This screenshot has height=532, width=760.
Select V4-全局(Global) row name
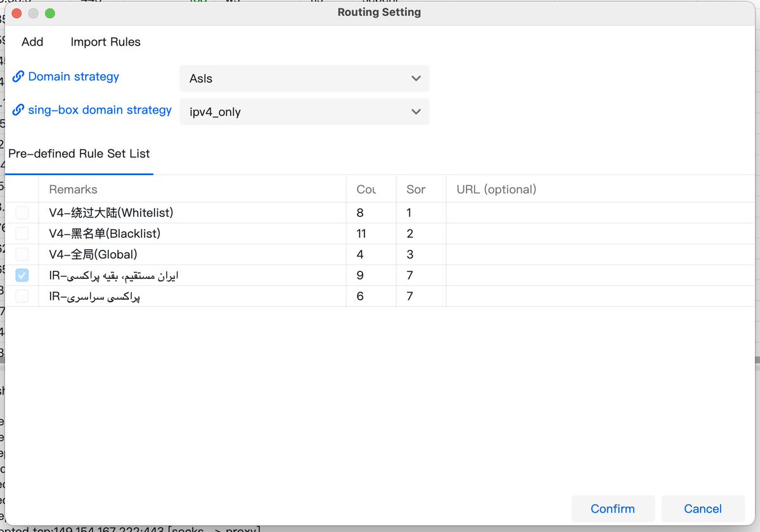pyautogui.click(x=93, y=255)
